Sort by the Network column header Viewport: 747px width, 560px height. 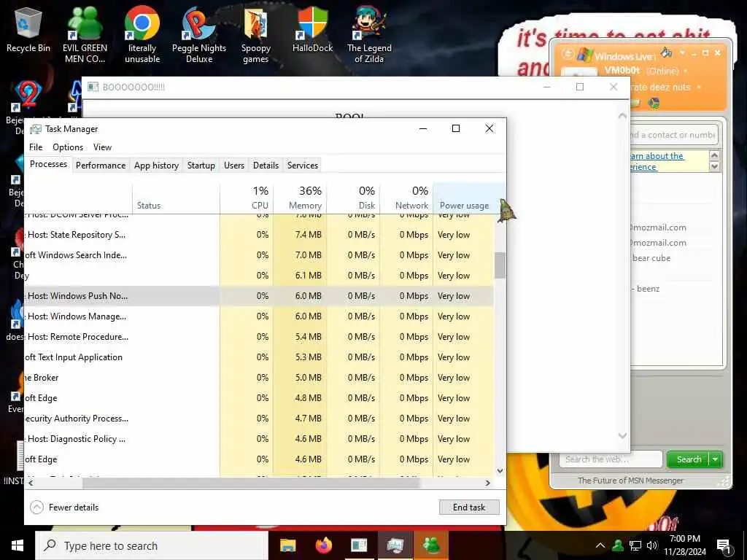406,198
